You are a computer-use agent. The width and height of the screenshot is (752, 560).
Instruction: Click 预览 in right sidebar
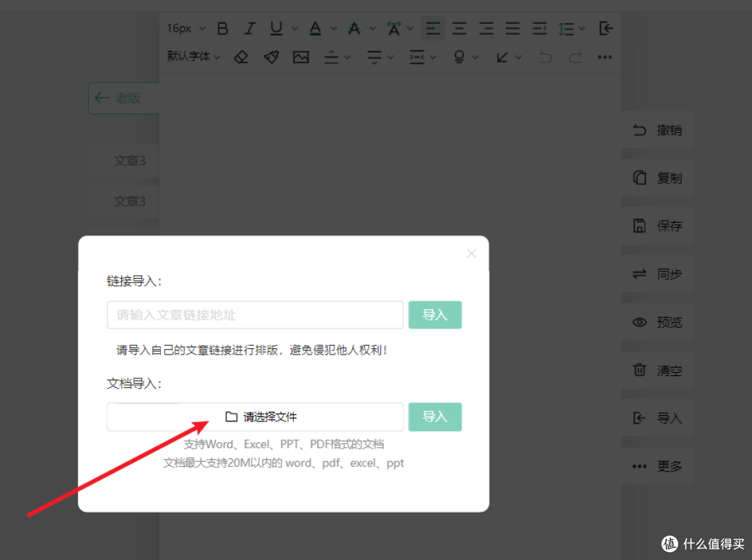pyautogui.click(x=657, y=322)
